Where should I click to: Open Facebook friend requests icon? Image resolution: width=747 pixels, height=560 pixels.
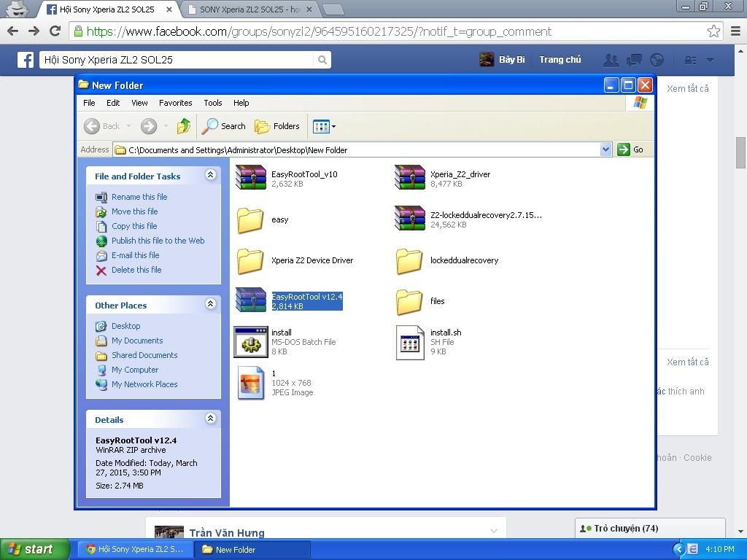[611, 60]
